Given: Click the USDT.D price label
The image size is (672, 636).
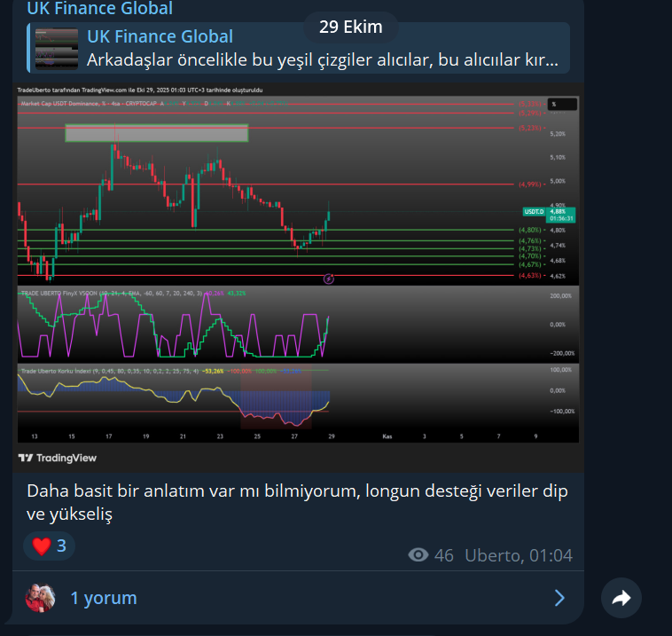Looking at the screenshot, I should coord(534,212).
